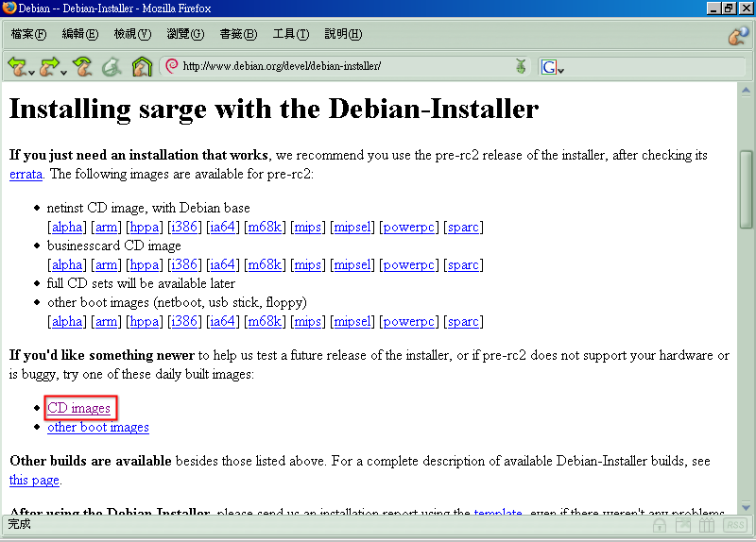This screenshot has width=756, height=542.
Task: Open the 檔案 (File) menu
Action: tap(28, 34)
